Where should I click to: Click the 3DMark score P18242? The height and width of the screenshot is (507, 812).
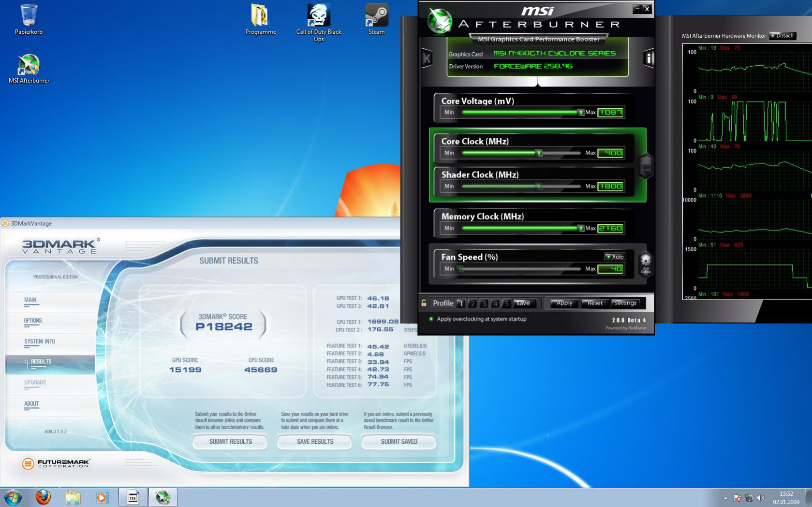tap(224, 327)
